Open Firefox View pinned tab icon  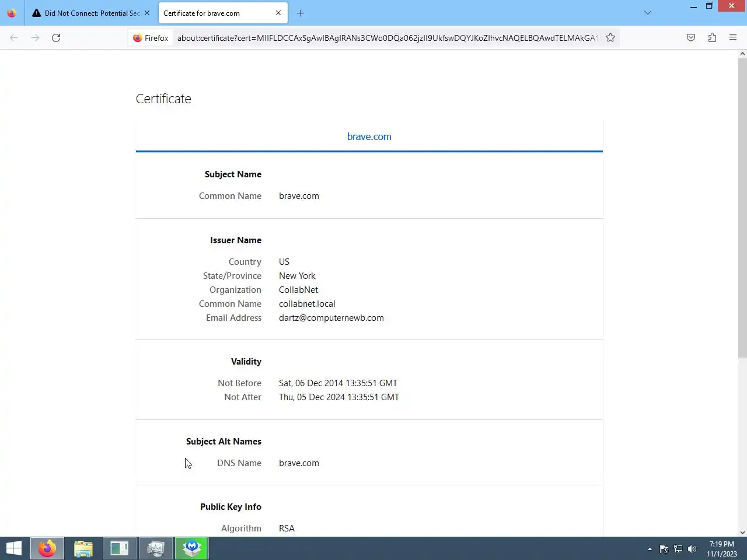[x=12, y=13]
